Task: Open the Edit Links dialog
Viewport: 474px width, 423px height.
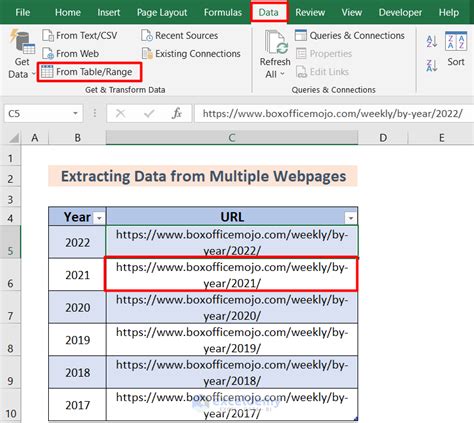Action: (x=322, y=72)
